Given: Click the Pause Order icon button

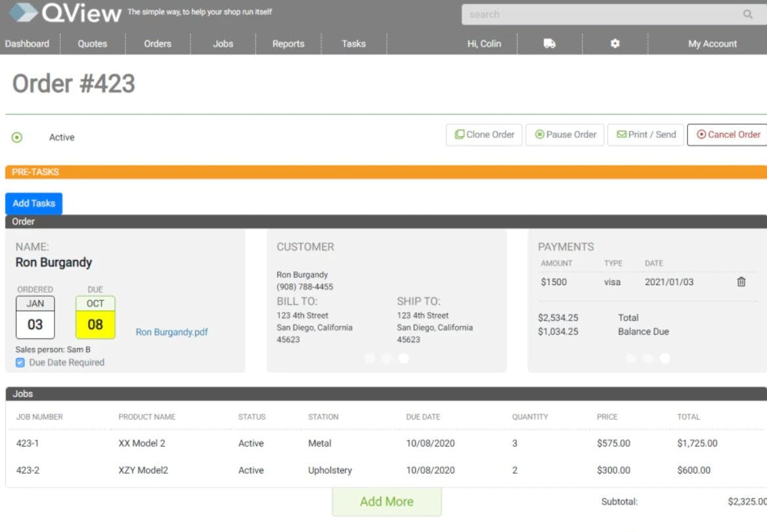Looking at the screenshot, I should coord(539,134).
